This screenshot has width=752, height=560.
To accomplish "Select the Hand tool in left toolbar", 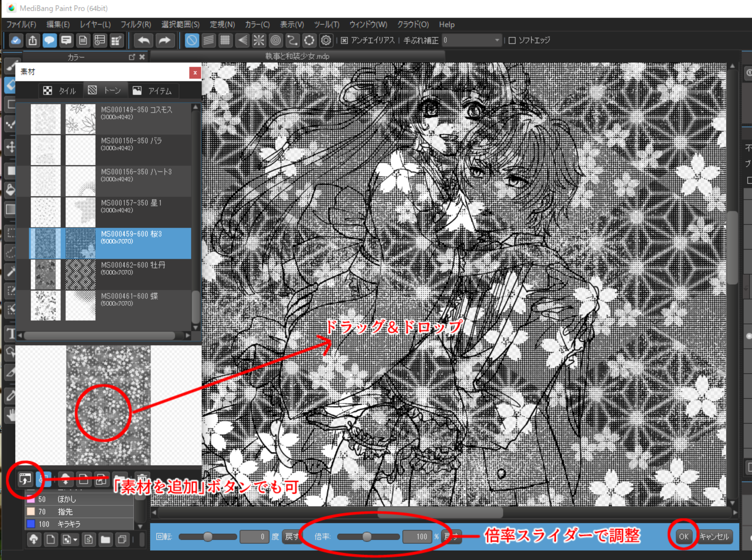I will tap(10, 415).
